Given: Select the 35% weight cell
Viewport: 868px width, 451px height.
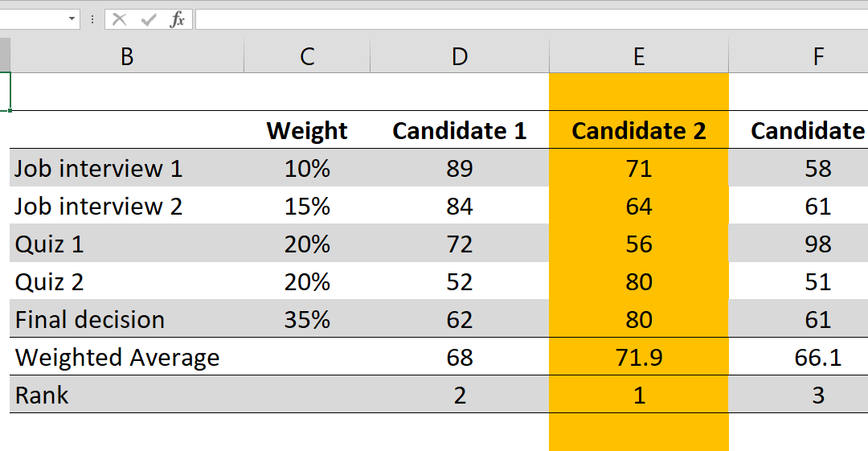Looking at the screenshot, I should tap(307, 319).
